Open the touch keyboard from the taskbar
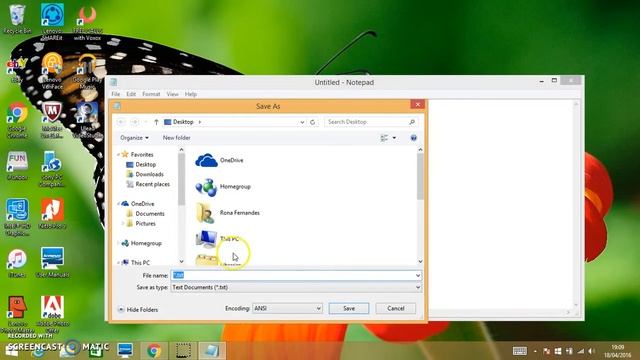The width and height of the screenshot is (640, 360). (x=520, y=351)
